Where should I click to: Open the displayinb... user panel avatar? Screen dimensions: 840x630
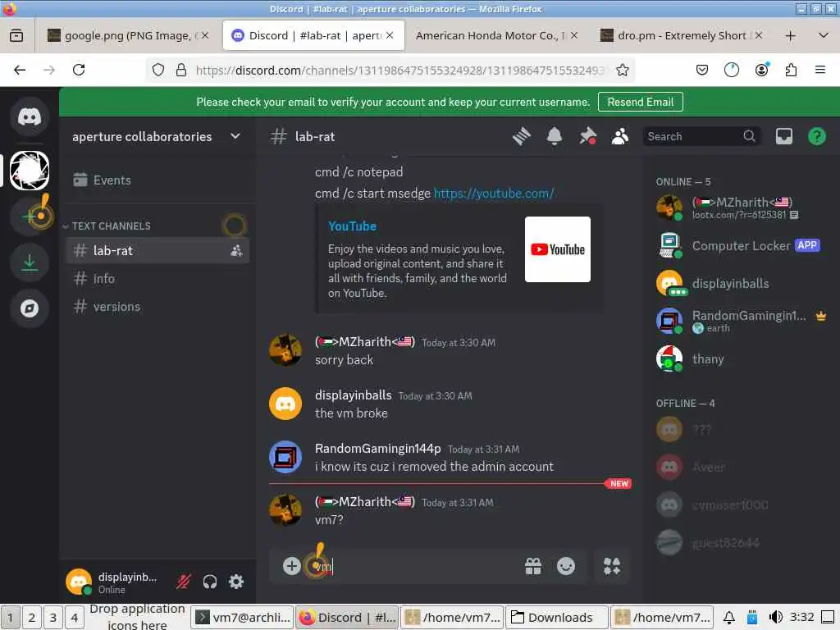[x=79, y=582]
